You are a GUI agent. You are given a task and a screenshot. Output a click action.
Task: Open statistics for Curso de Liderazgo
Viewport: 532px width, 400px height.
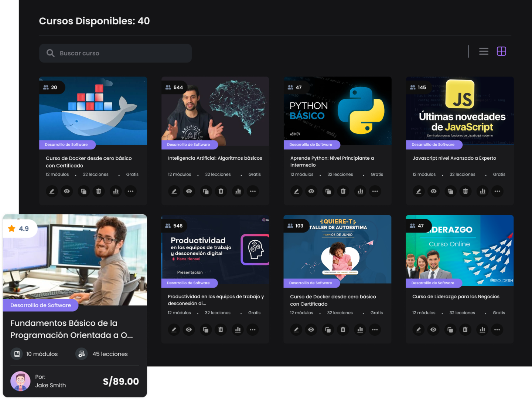[x=482, y=329]
